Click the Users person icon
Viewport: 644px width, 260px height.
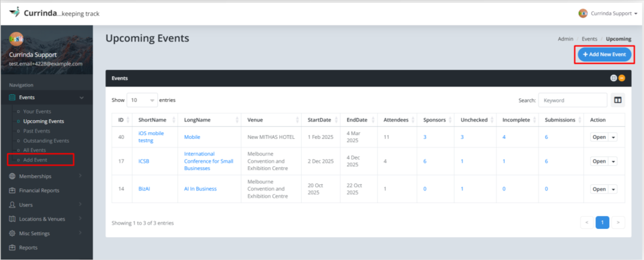(x=12, y=205)
